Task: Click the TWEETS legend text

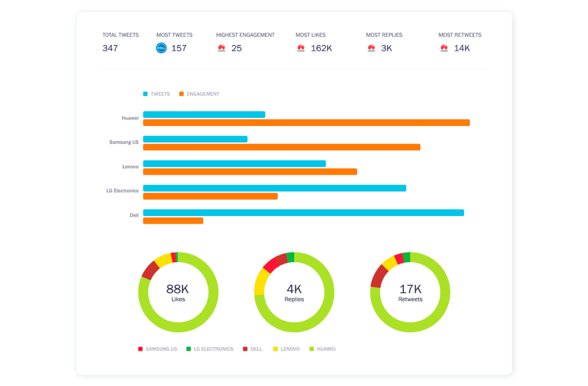Action: (160, 94)
